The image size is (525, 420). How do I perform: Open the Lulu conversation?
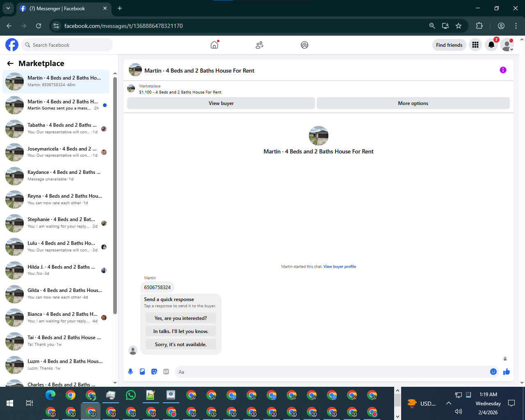(56, 247)
